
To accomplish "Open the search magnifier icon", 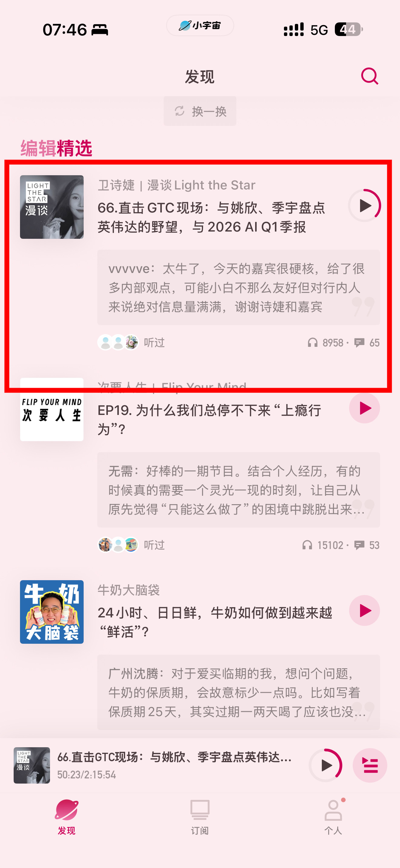I will [369, 76].
